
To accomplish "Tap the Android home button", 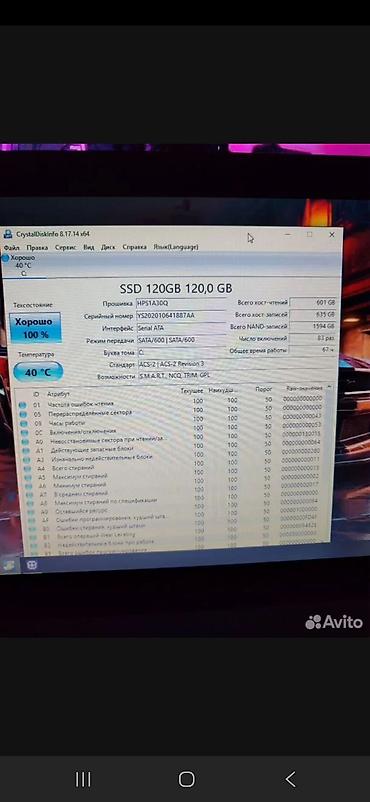I will point(186,779).
